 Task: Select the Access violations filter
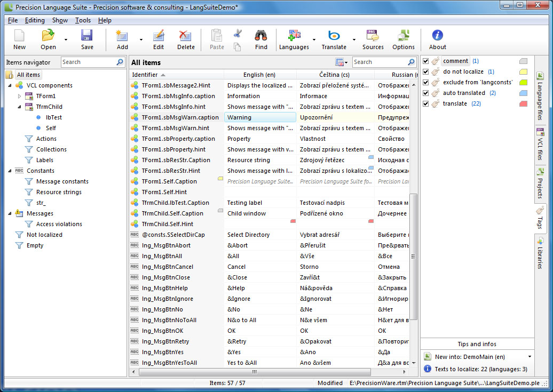pos(59,224)
